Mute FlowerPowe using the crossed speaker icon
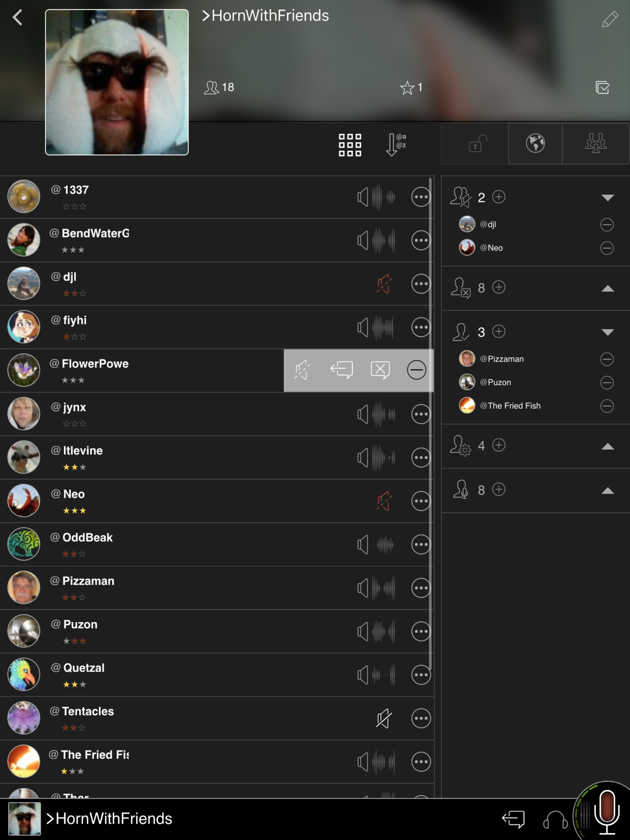 tap(302, 370)
